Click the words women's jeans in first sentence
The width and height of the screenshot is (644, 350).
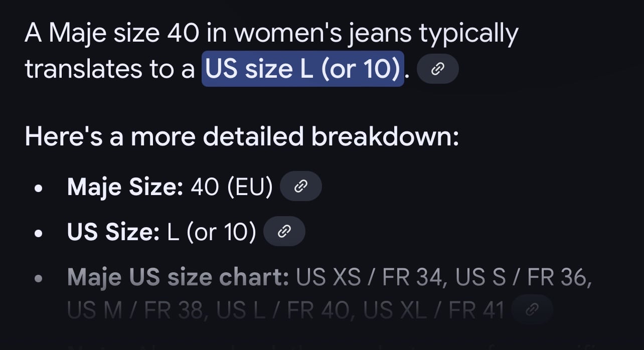pyautogui.click(x=323, y=34)
